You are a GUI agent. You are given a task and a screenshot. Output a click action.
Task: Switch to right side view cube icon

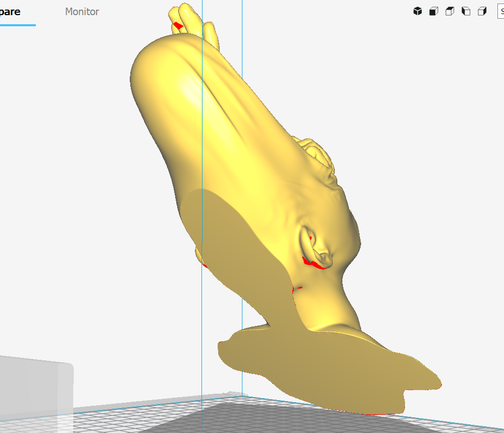coord(482,12)
